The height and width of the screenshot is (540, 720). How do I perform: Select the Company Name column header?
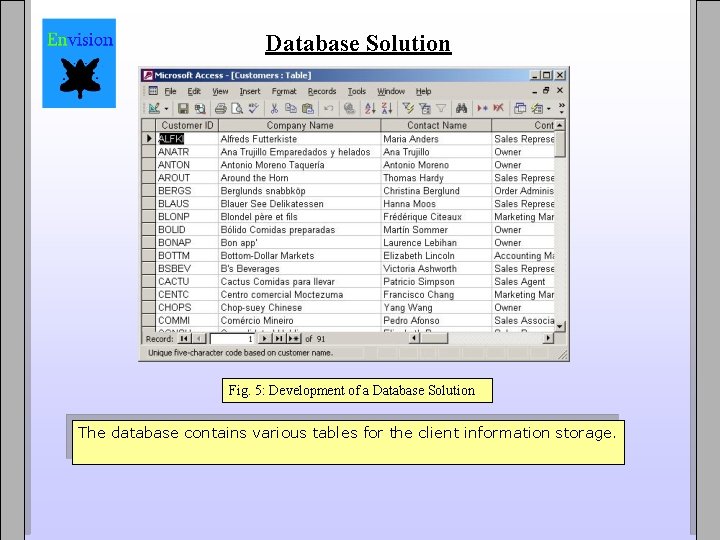click(300, 125)
